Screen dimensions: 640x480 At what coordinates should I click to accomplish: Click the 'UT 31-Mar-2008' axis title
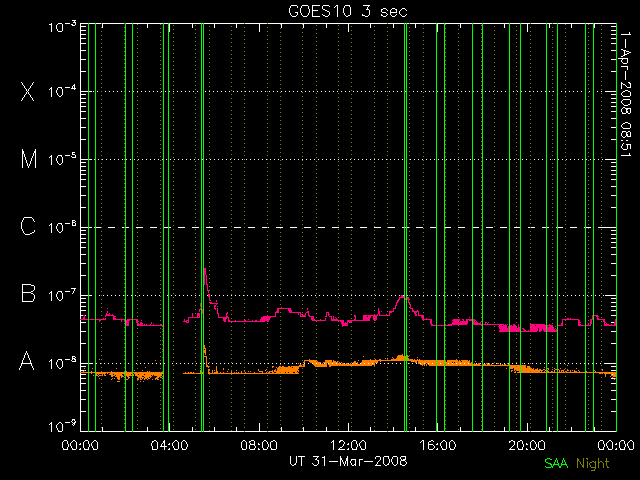pyautogui.click(x=348, y=461)
